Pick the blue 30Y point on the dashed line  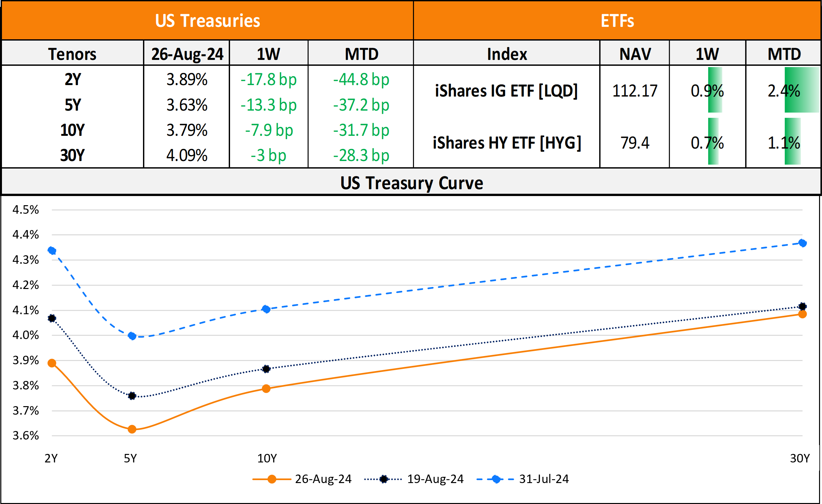pyautogui.click(x=803, y=243)
